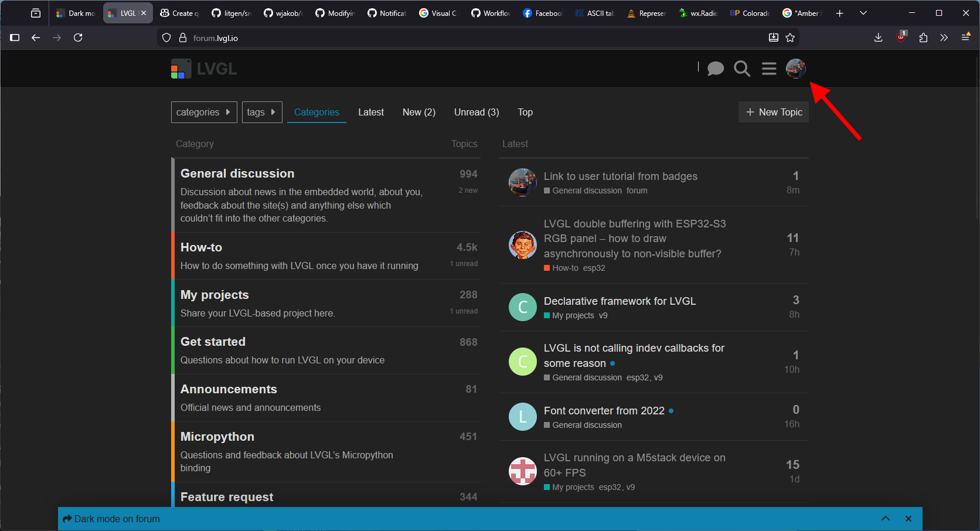
Task: Switch to the Latest tab
Action: tap(370, 113)
